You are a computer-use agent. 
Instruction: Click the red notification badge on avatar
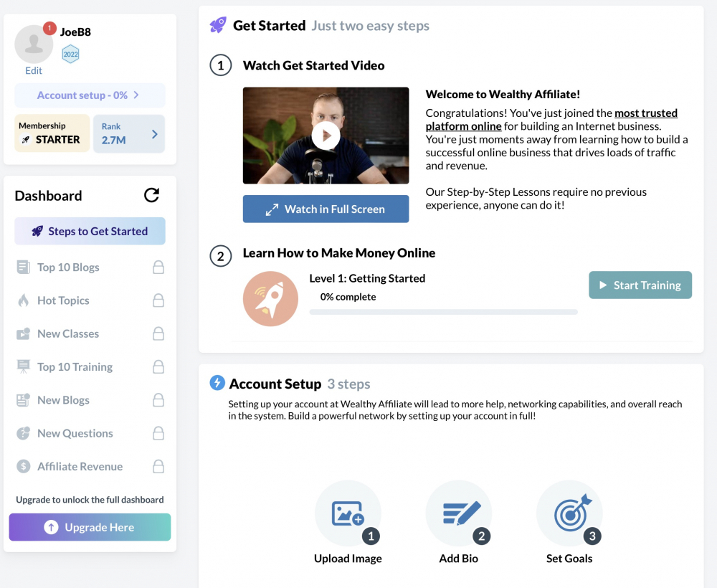tap(49, 29)
